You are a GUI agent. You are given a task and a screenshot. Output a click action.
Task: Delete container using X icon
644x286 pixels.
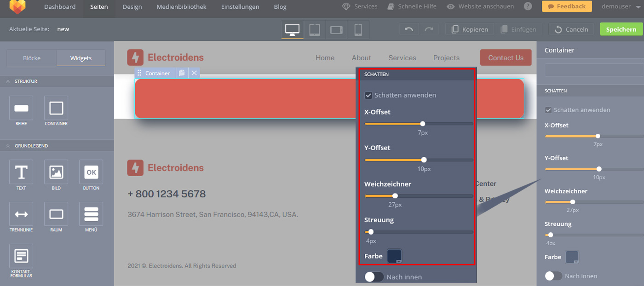194,73
